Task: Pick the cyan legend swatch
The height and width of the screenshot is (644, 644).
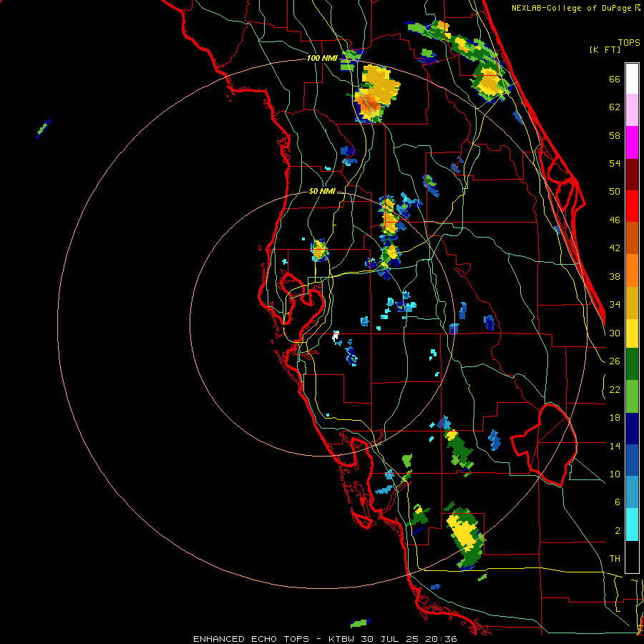Action: coord(632,525)
